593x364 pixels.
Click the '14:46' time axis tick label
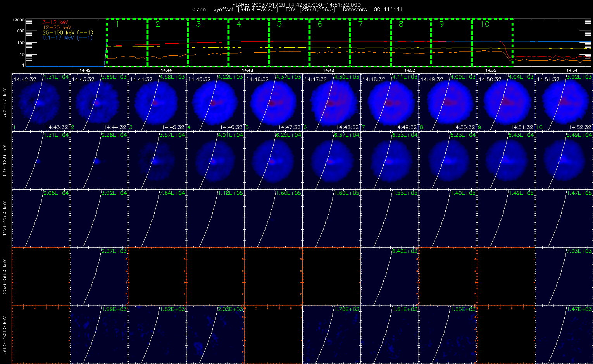pos(247,70)
